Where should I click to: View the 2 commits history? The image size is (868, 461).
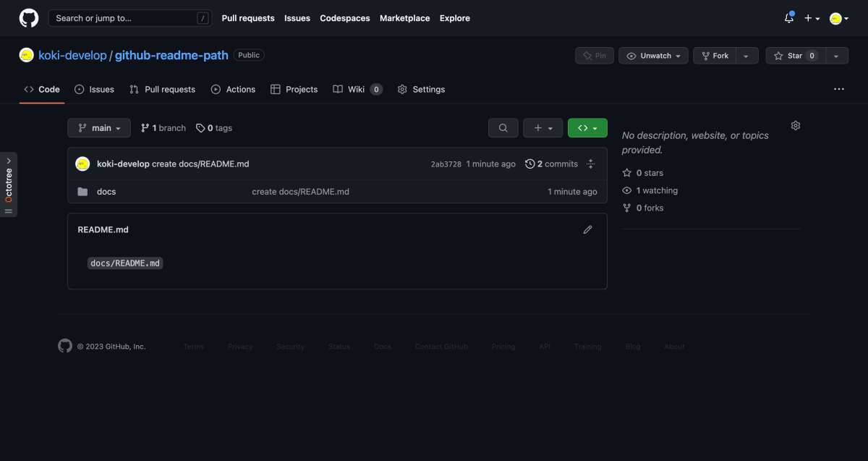pos(551,164)
